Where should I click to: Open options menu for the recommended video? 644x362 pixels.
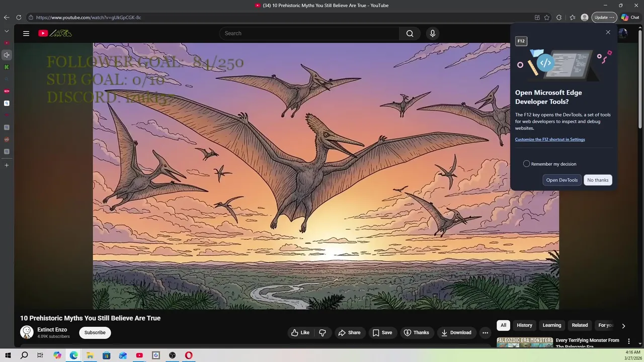[628, 341]
